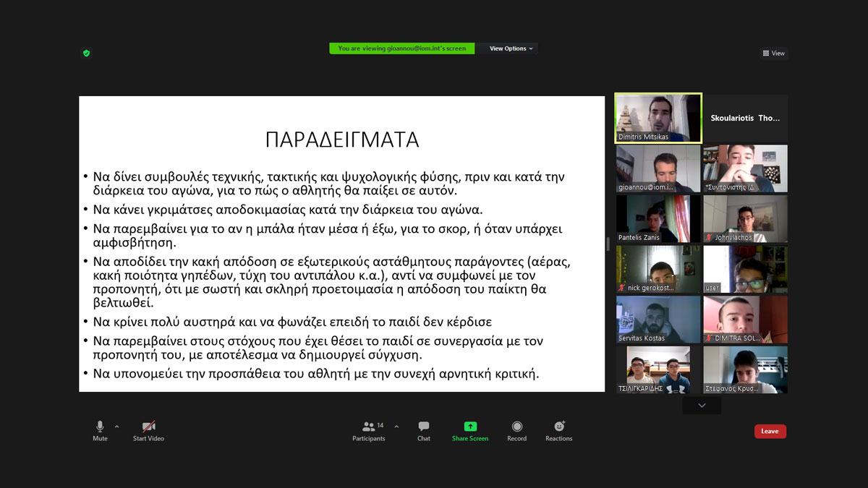
Task: Expand audio options arrow next to Mute
Action: (117, 427)
